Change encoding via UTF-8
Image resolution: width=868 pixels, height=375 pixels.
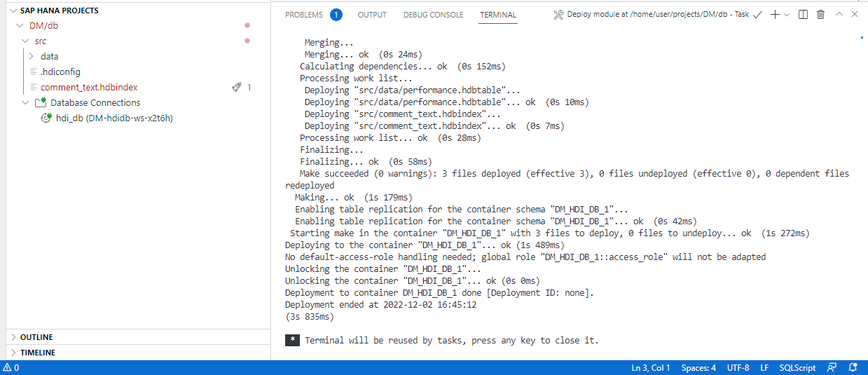pos(738,368)
